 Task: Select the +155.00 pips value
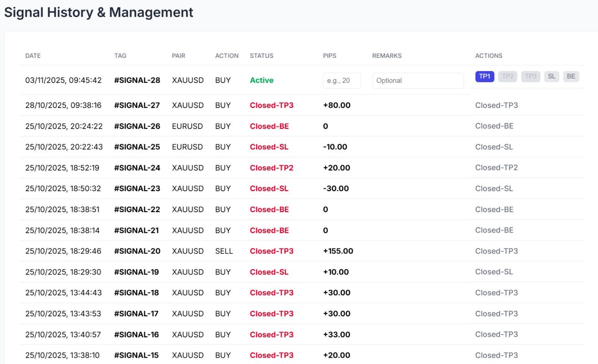[338, 251]
